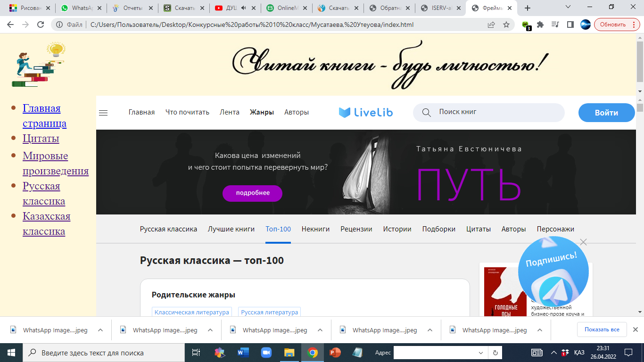Image resolution: width=644 pixels, height=362 pixels.
Task: Open the Классическая литература genre tag
Action: (192, 312)
